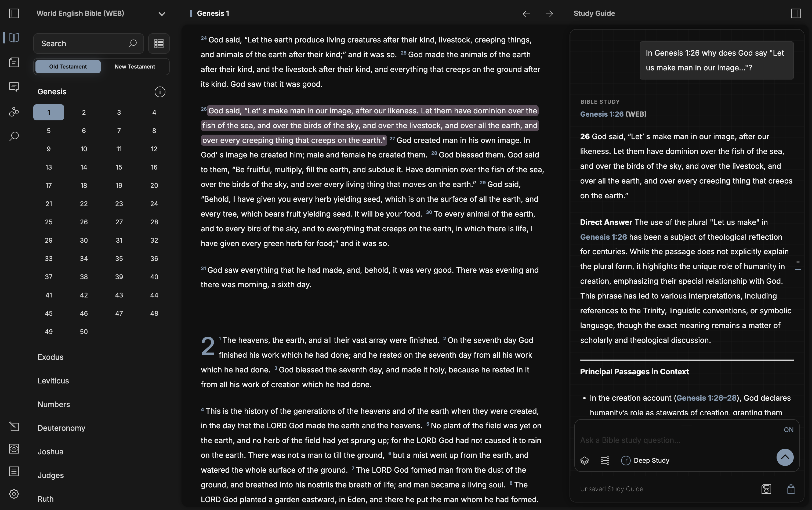Expand the Deuteronomy book

point(61,428)
